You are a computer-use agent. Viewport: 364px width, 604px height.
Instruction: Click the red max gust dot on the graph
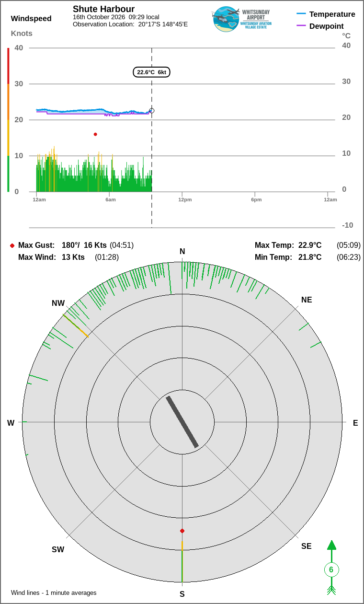coord(95,134)
